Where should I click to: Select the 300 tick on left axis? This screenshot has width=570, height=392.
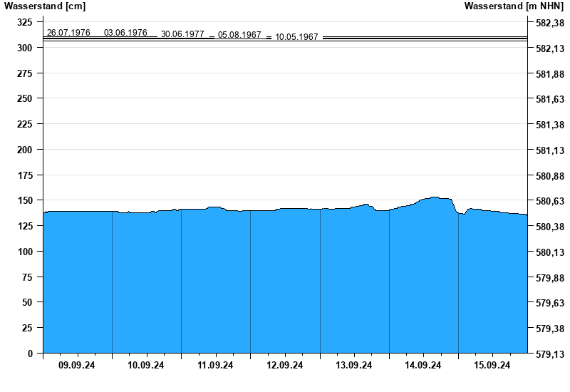[x=26, y=48]
